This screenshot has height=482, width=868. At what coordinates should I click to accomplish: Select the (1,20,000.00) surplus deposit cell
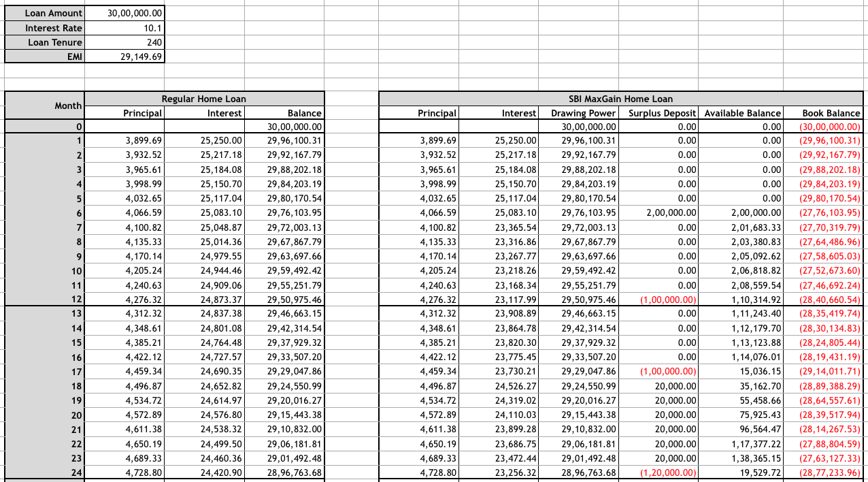click(x=658, y=471)
